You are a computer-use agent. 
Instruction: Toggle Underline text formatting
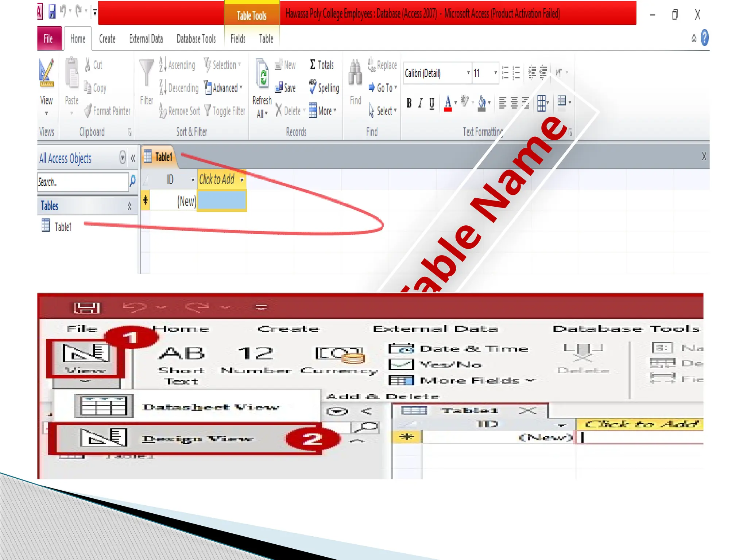[432, 104]
